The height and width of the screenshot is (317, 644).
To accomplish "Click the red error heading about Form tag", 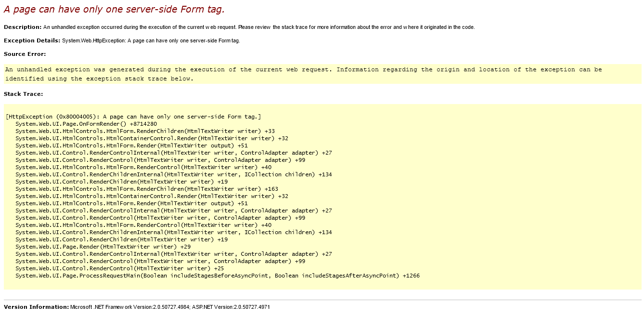I will click(114, 10).
